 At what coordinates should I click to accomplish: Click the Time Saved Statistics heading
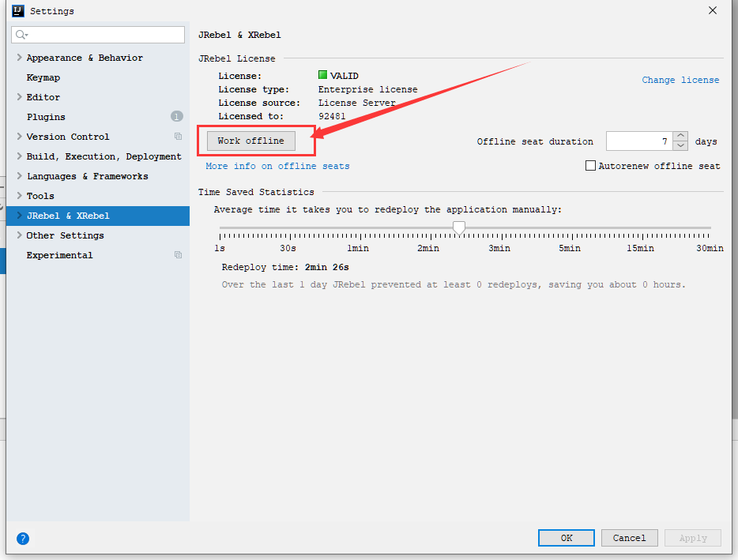(x=256, y=192)
